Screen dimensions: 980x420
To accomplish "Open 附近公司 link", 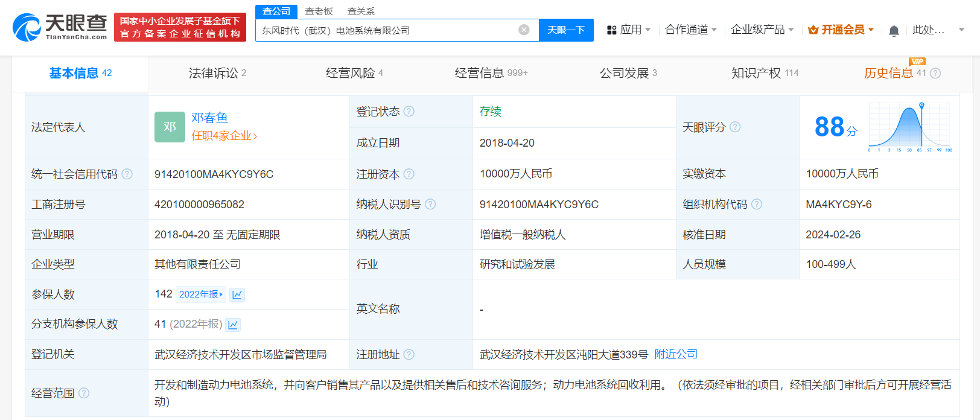I will tap(676, 355).
